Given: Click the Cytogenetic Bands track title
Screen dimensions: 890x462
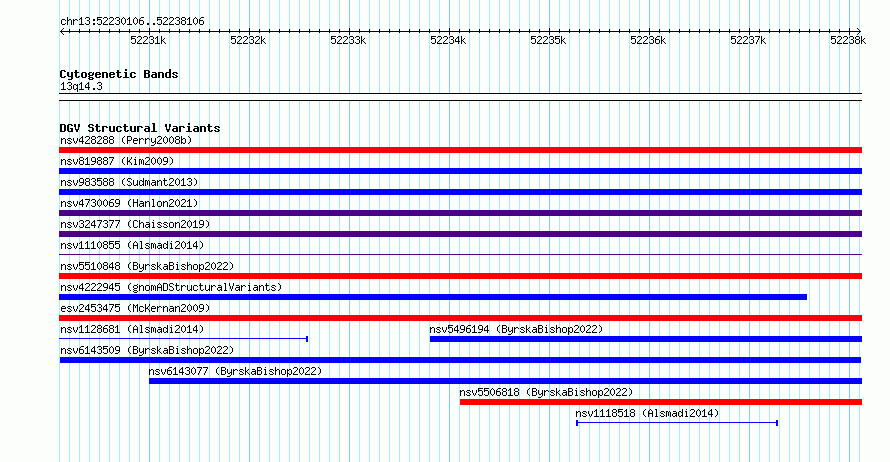Looking at the screenshot, I should [119, 74].
